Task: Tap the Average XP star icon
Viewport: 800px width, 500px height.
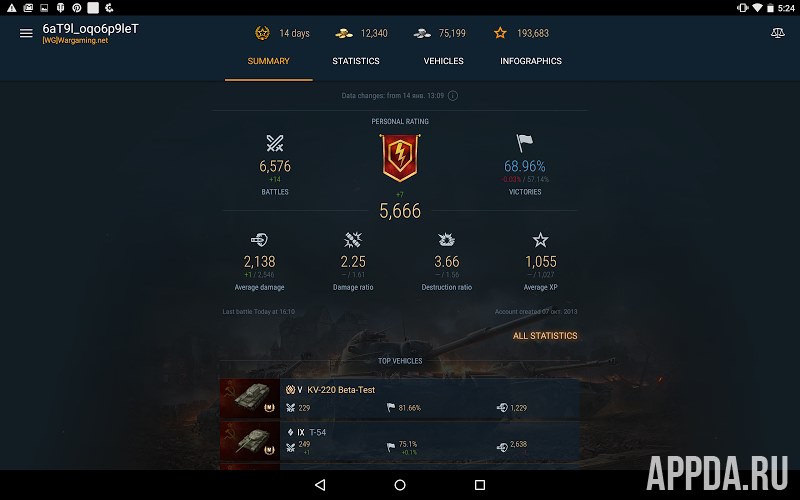Action: coord(540,239)
